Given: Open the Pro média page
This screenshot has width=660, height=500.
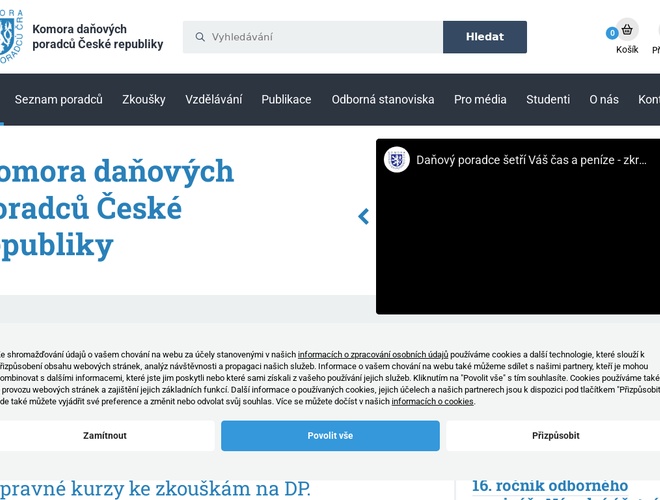Looking at the screenshot, I should click(480, 99).
